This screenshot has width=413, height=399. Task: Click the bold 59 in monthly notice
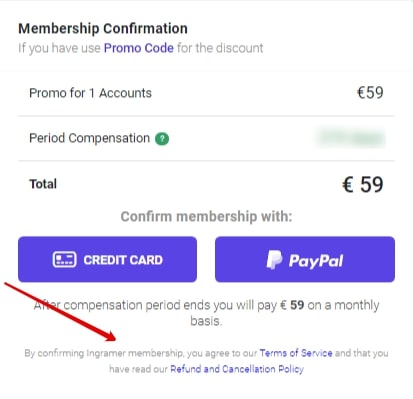point(297,305)
